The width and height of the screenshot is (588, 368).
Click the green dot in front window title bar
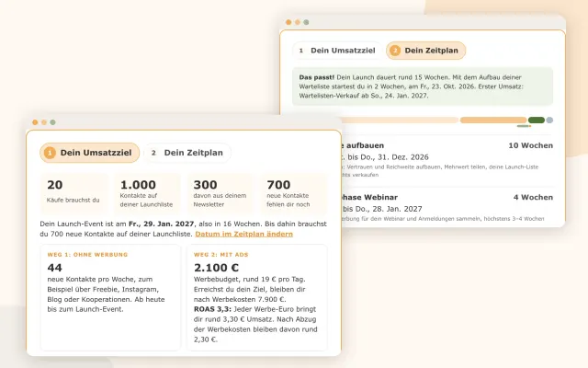pos(53,122)
